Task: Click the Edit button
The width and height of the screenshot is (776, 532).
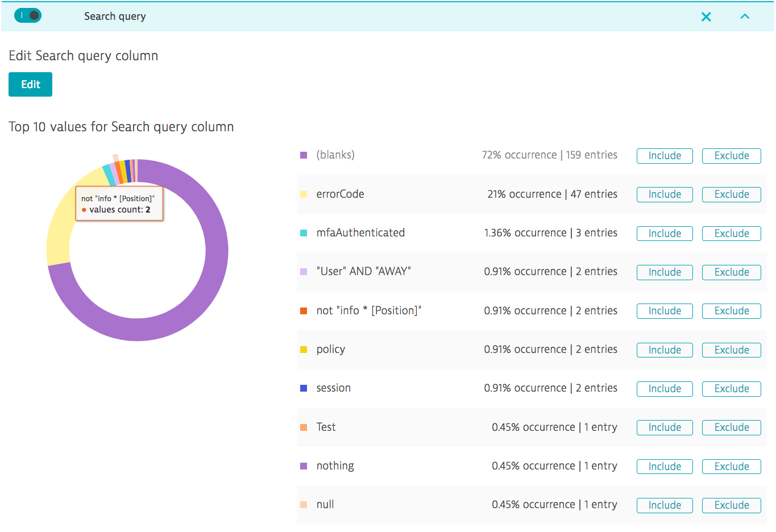Action: tap(30, 84)
